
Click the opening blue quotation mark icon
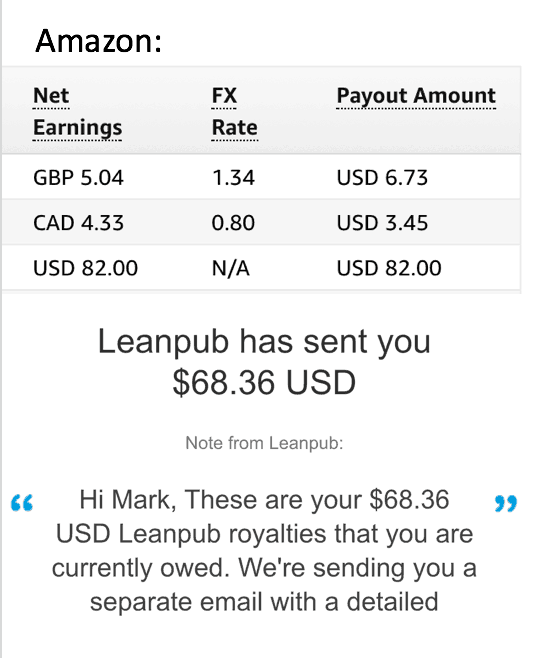(22, 503)
